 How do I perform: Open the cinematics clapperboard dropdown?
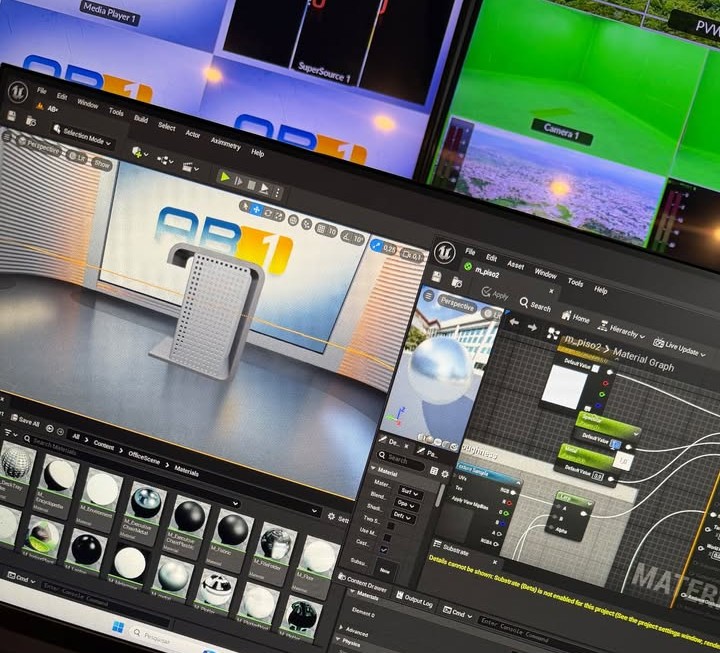[190, 167]
